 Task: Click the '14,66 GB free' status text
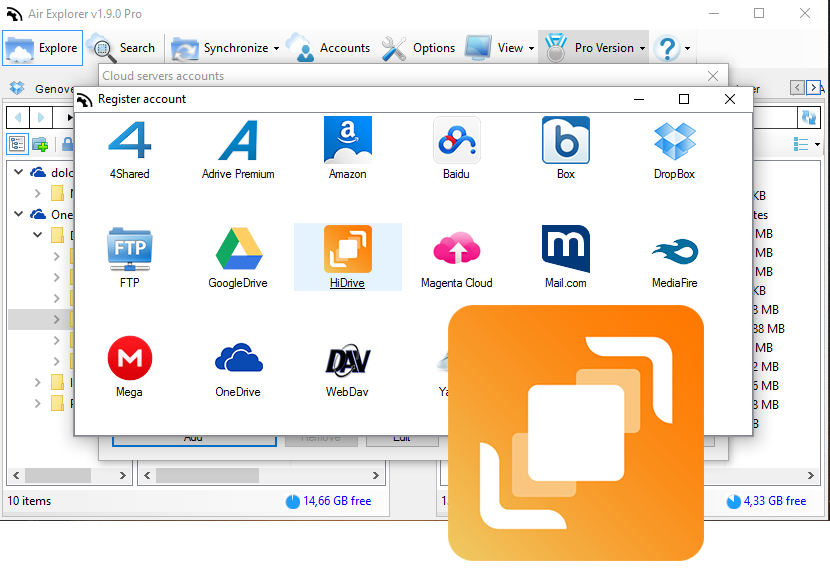pyautogui.click(x=337, y=501)
